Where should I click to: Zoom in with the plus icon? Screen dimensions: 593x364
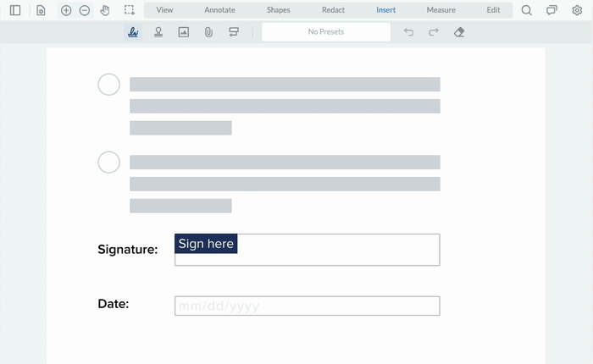click(x=66, y=10)
